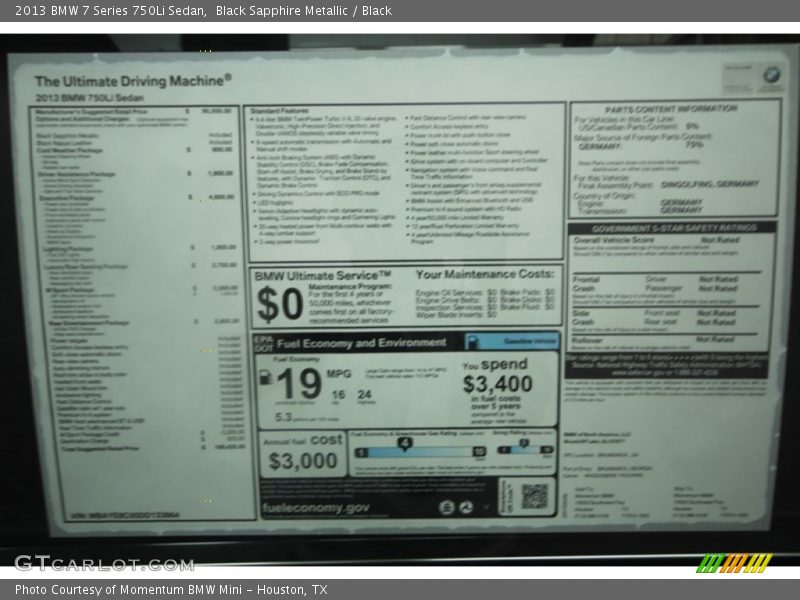Click the large '$0' maintenance cost
This screenshot has width=800, height=600.
pyautogui.click(x=280, y=305)
